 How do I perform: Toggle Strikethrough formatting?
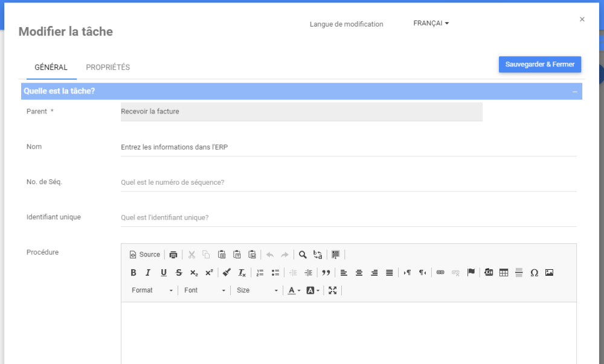point(179,272)
